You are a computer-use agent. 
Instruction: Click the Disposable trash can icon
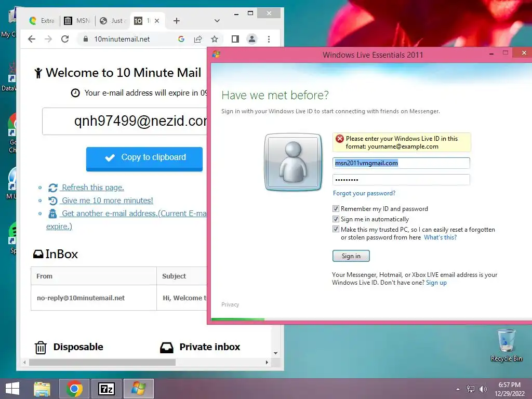[x=41, y=348]
